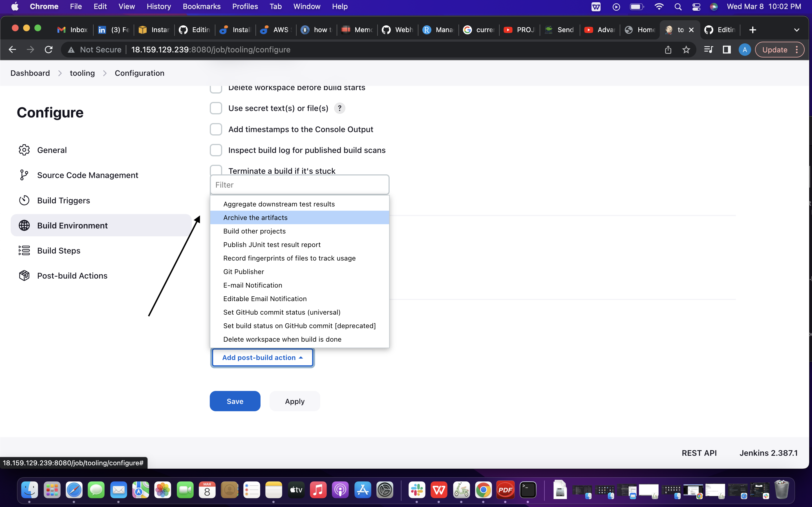Screen dimensions: 812x507
Task: Open Source Code Management branch icon
Action: click(x=24, y=175)
